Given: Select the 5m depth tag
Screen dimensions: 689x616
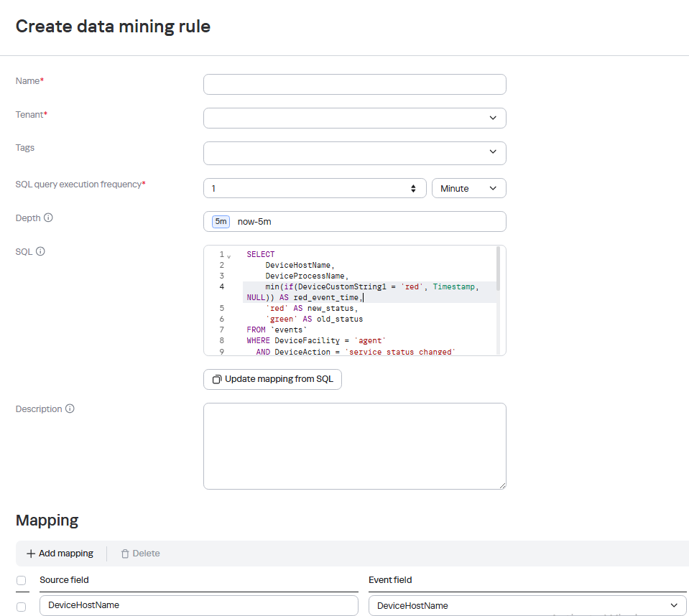Looking at the screenshot, I should (221, 222).
